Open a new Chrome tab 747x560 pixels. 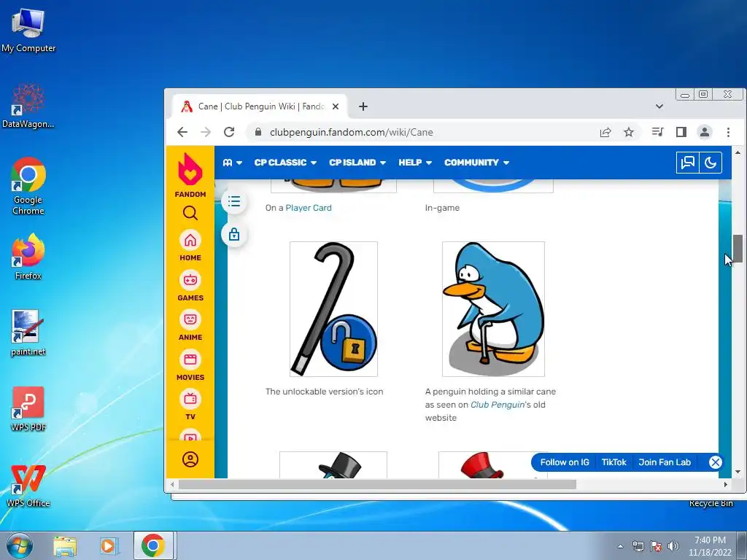363,106
